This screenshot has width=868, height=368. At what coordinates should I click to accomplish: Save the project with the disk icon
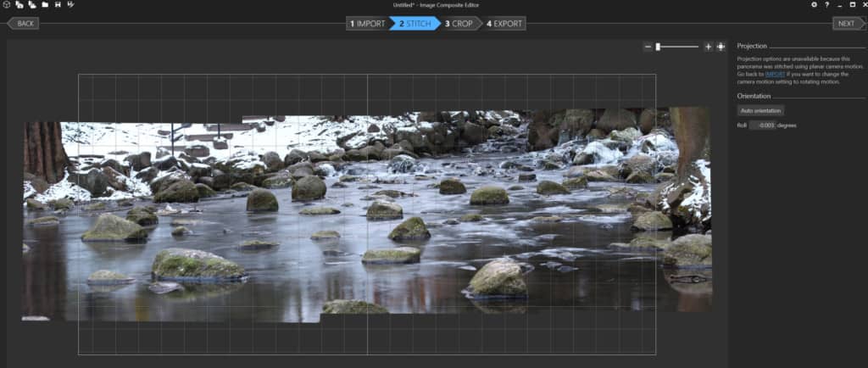coord(57,5)
